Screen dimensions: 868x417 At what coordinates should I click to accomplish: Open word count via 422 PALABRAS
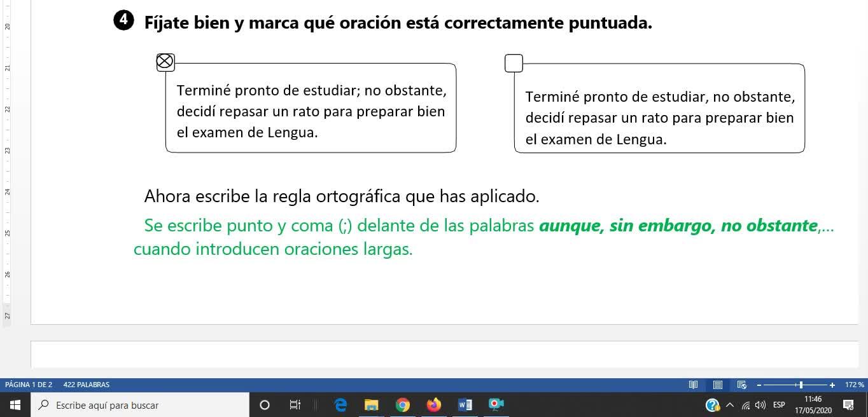[87, 385]
